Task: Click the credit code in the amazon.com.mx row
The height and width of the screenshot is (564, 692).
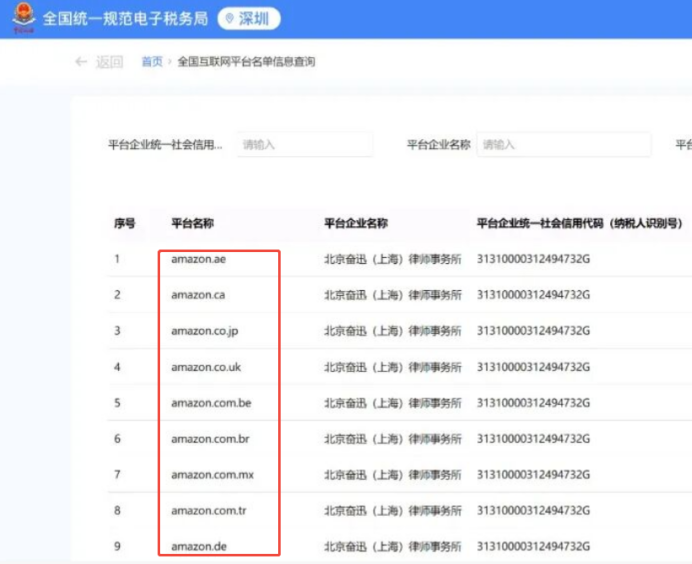Action: (x=533, y=474)
